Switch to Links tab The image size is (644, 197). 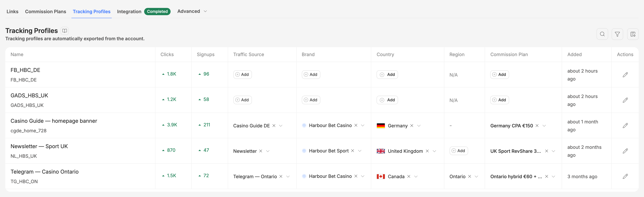tap(13, 12)
